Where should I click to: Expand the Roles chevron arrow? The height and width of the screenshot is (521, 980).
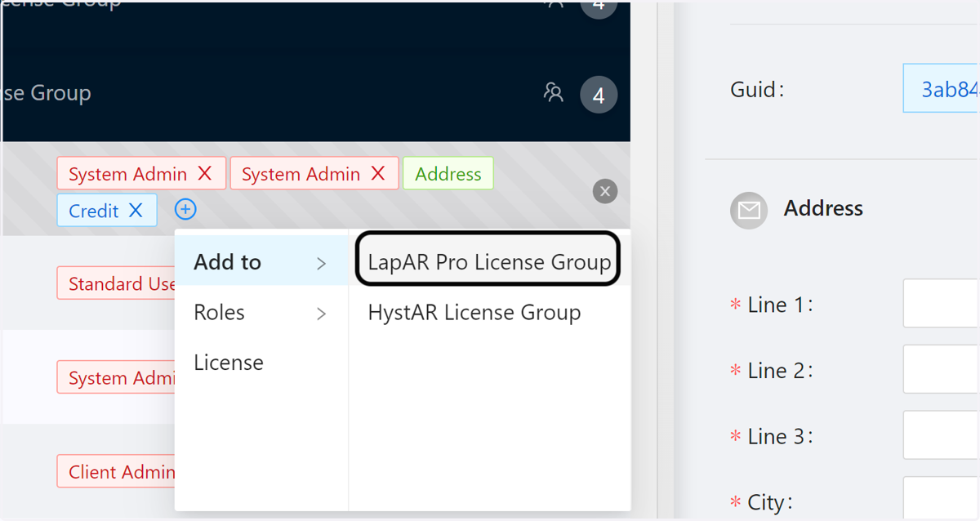(x=321, y=314)
